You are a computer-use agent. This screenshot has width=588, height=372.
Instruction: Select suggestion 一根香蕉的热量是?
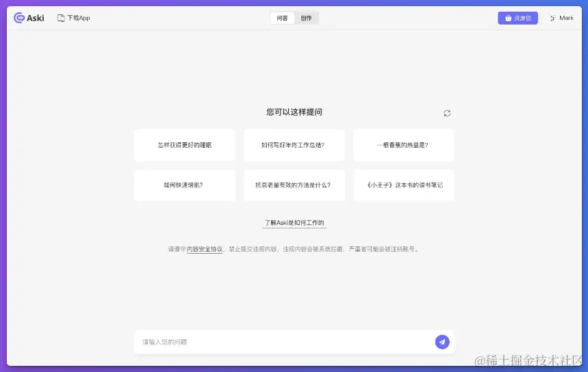(x=403, y=145)
